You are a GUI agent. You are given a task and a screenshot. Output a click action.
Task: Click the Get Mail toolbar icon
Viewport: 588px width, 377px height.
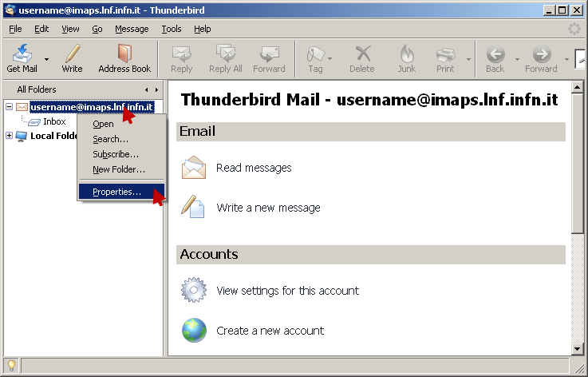pyautogui.click(x=22, y=53)
